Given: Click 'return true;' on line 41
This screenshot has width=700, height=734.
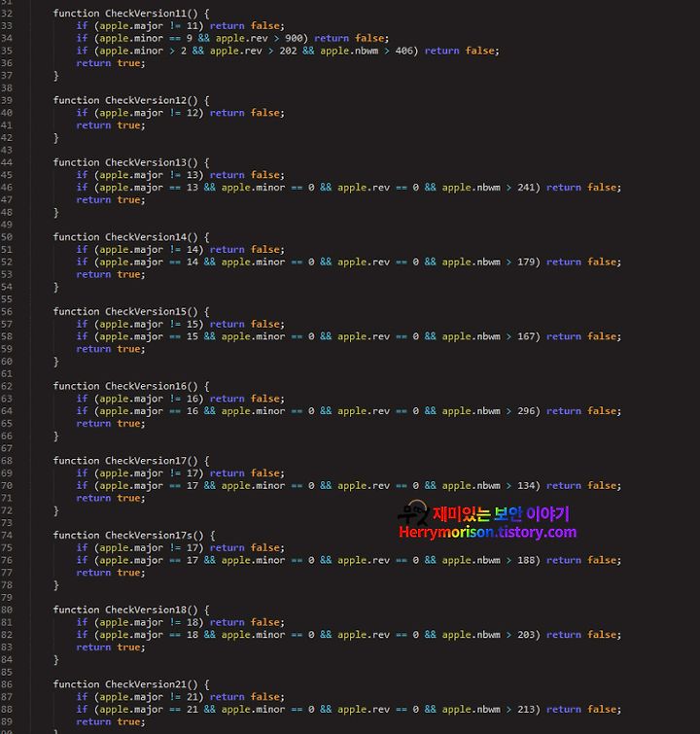Looking at the screenshot, I should (x=111, y=125).
